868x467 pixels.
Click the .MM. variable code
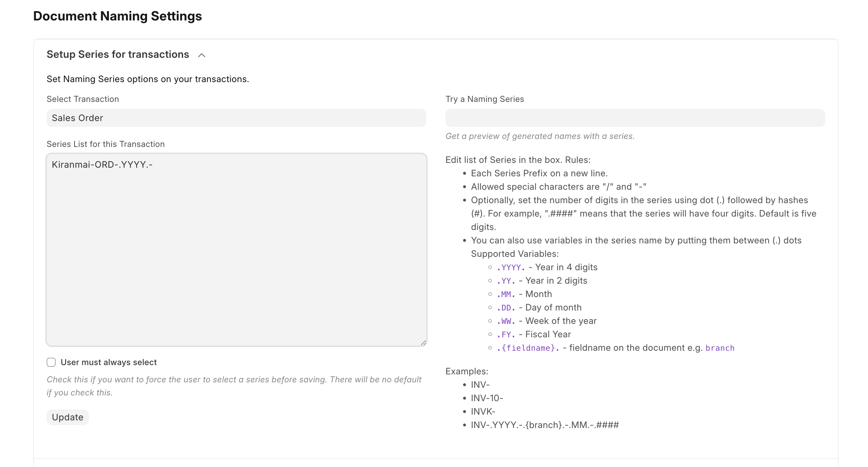pos(506,294)
